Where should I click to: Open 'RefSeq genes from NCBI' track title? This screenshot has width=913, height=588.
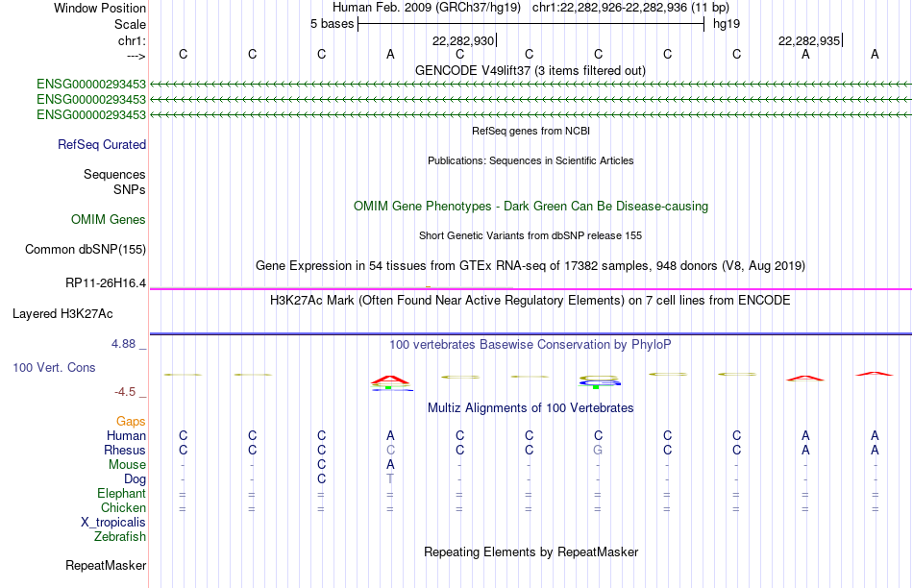click(x=531, y=131)
